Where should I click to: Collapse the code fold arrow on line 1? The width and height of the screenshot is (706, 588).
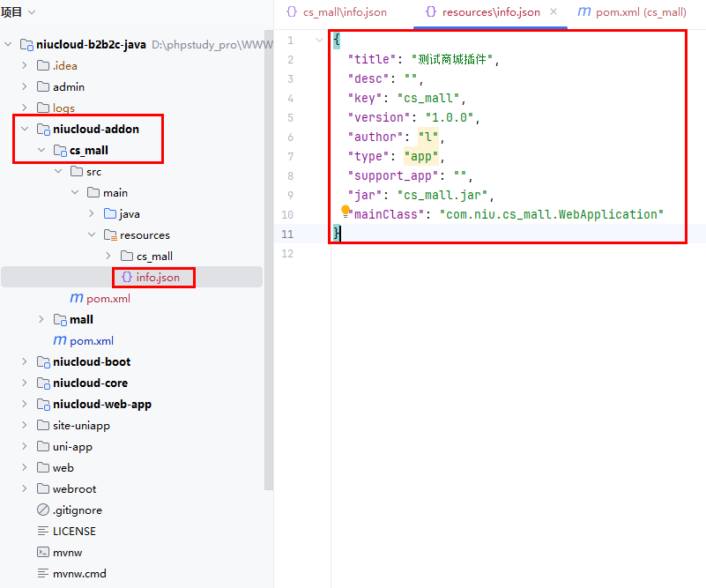(319, 41)
